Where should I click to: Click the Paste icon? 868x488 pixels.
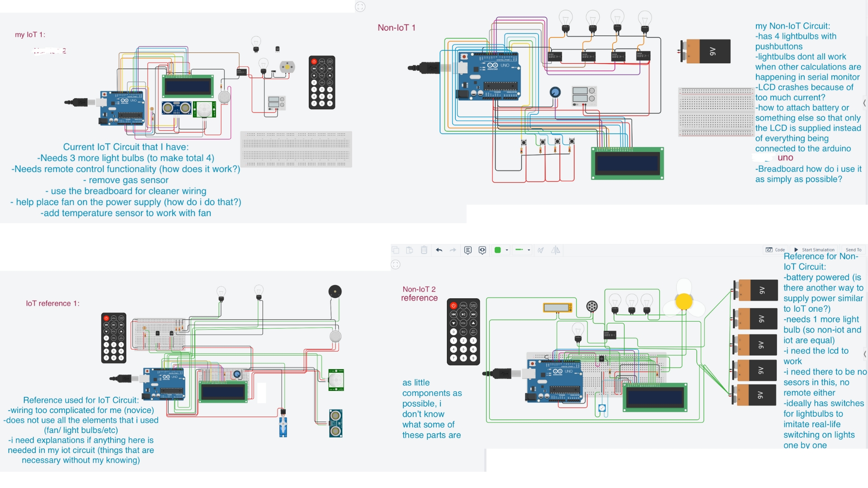click(410, 250)
